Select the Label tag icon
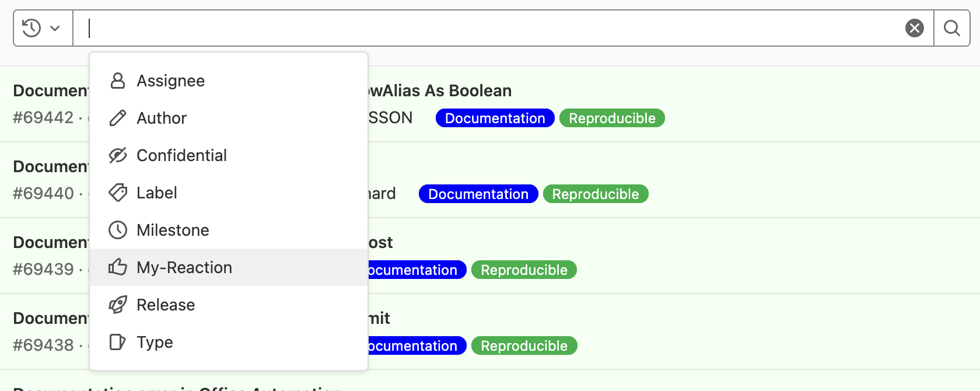980x391 pixels. (118, 193)
